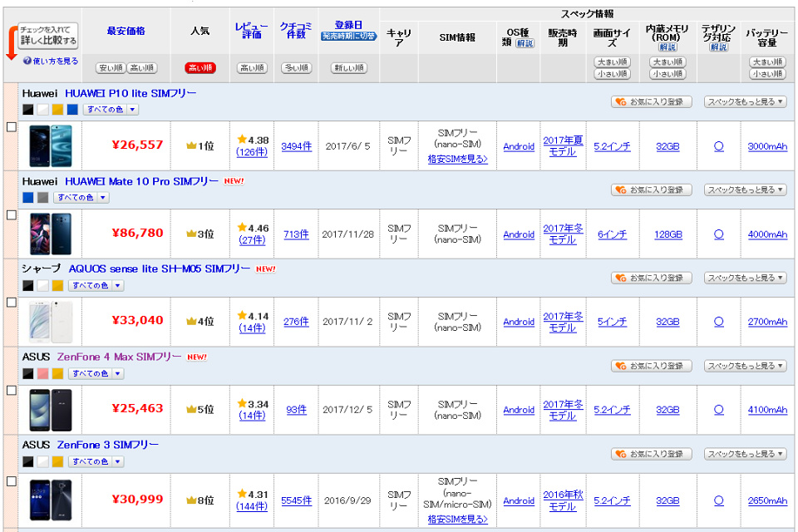The height and width of the screenshot is (532, 798).
Task: Open ZenFone 4 Max SIMフリー product link
Action: (119, 357)
